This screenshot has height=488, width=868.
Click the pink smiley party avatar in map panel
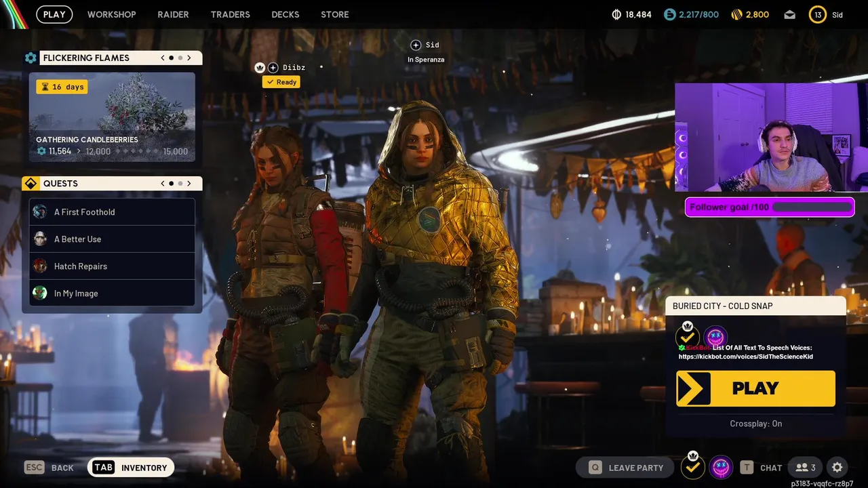click(x=715, y=337)
